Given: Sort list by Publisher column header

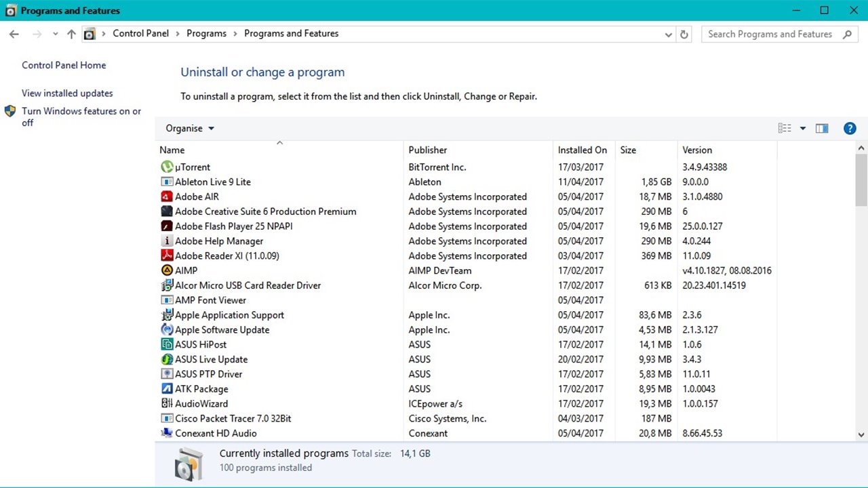Looking at the screenshot, I should coord(428,150).
